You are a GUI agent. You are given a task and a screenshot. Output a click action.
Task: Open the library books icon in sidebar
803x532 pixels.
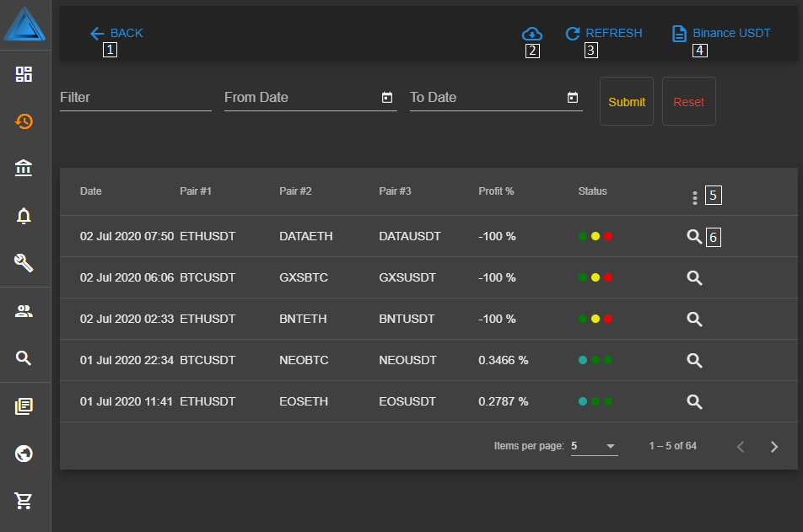(24, 406)
